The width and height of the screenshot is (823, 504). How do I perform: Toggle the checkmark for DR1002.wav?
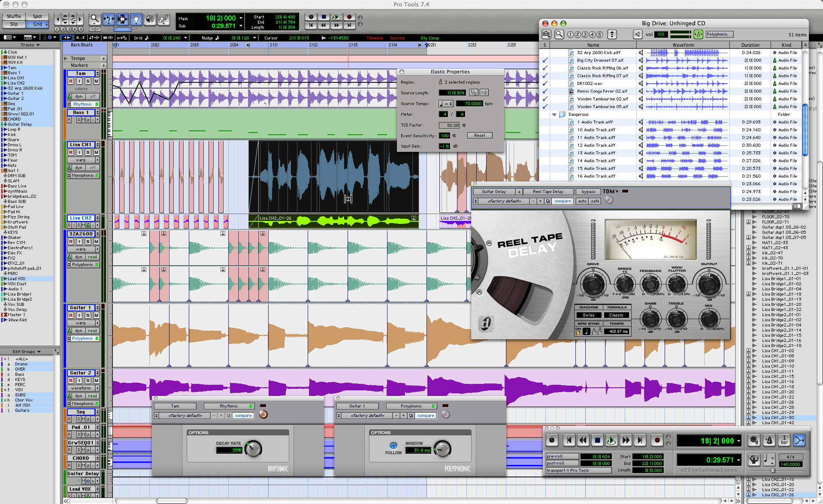(x=545, y=84)
